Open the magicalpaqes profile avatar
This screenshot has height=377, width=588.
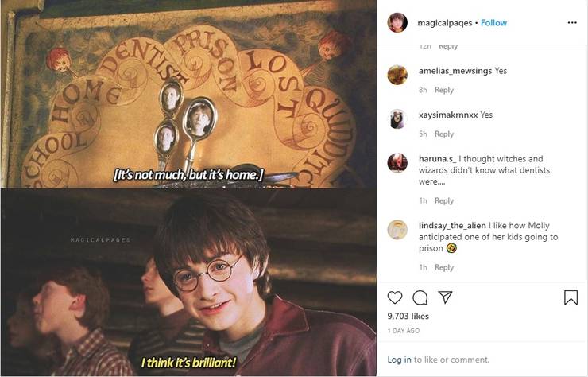click(397, 22)
